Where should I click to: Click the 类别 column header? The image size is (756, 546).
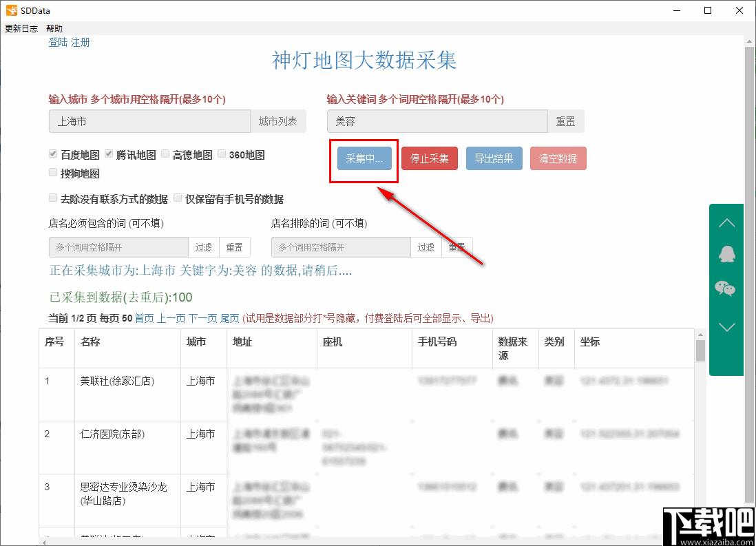point(556,348)
